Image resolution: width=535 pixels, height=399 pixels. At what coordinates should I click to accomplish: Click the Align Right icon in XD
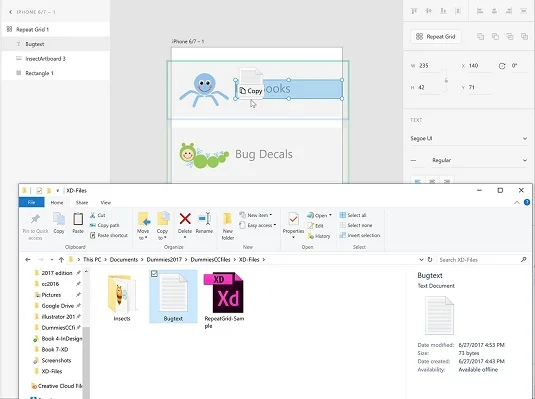tap(509, 11)
